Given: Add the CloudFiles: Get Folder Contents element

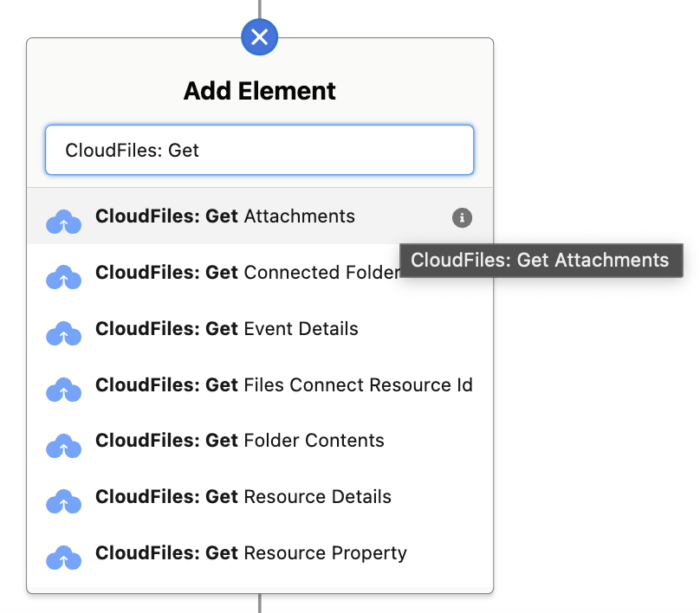Looking at the screenshot, I should pyautogui.click(x=240, y=441).
